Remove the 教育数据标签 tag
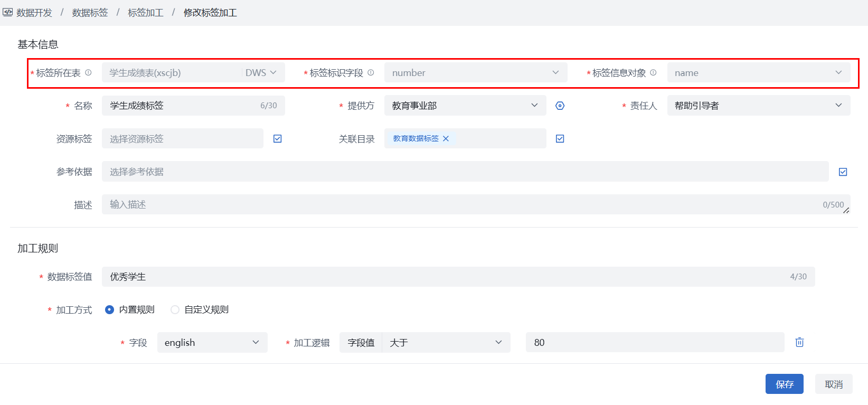 tap(446, 139)
